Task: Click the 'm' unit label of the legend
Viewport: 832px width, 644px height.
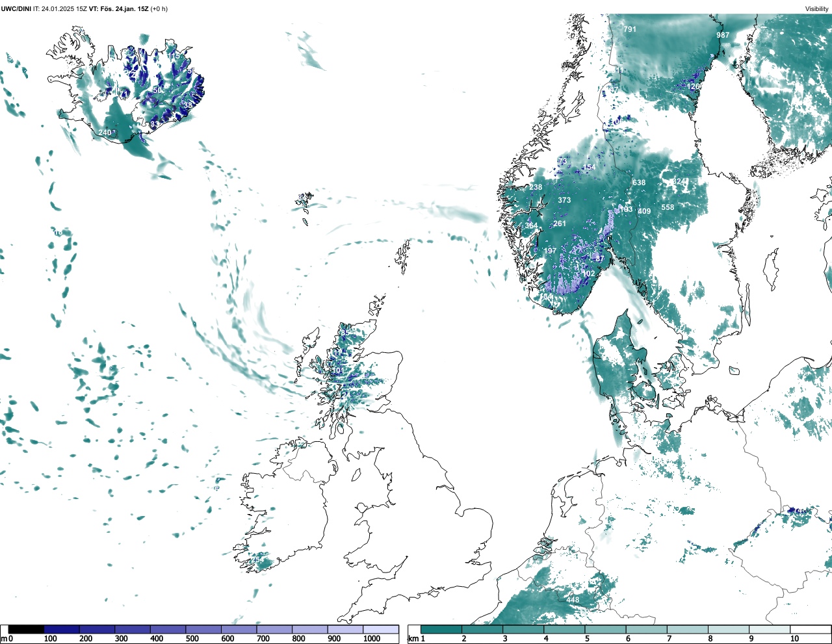Action: pyautogui.click(x=3, y=639)
